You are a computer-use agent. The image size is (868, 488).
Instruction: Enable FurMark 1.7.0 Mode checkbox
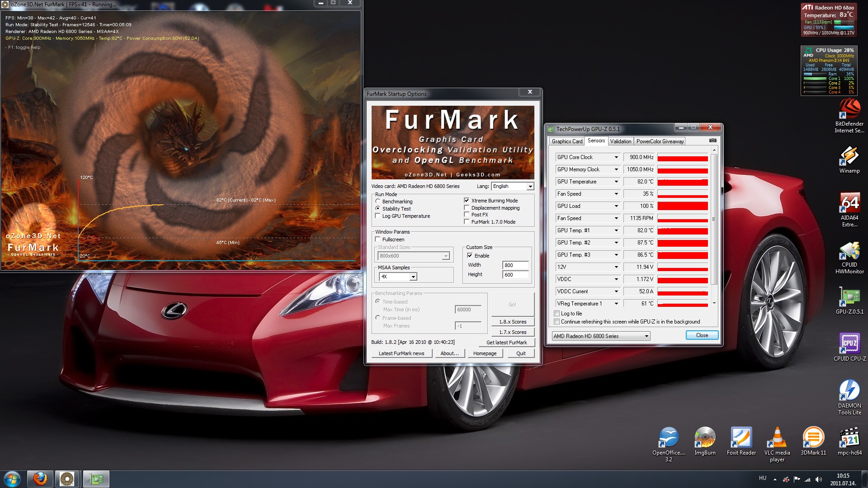pos(467,222)
